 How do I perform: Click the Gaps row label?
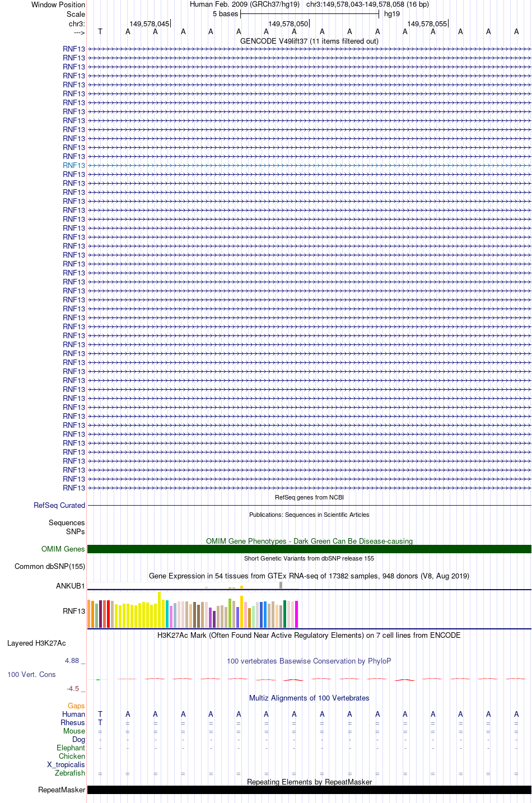point(76,706)
